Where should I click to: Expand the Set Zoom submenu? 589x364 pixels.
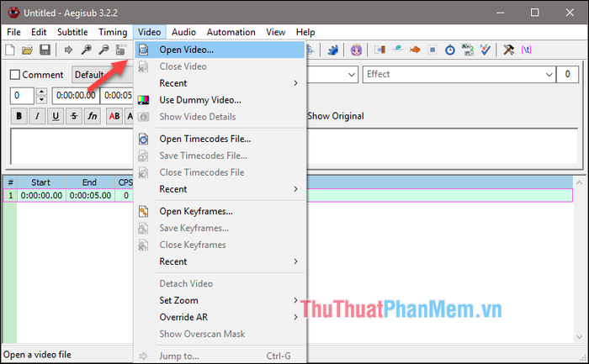coord(220,301)
